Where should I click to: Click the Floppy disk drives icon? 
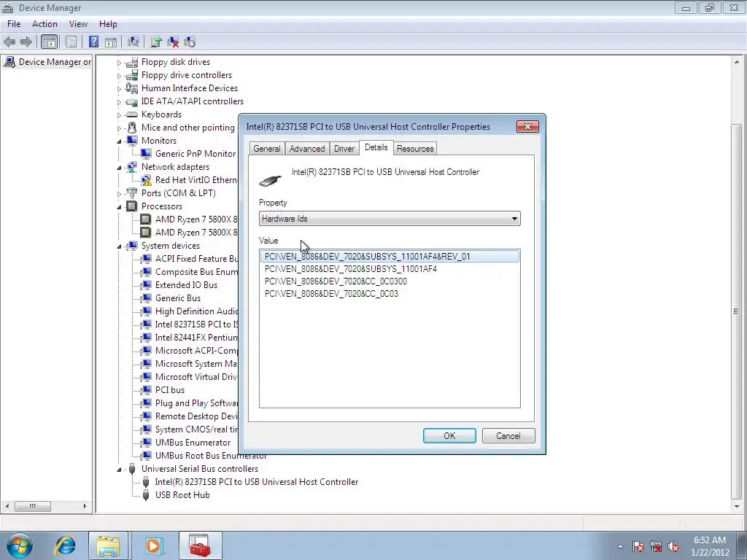132,62
